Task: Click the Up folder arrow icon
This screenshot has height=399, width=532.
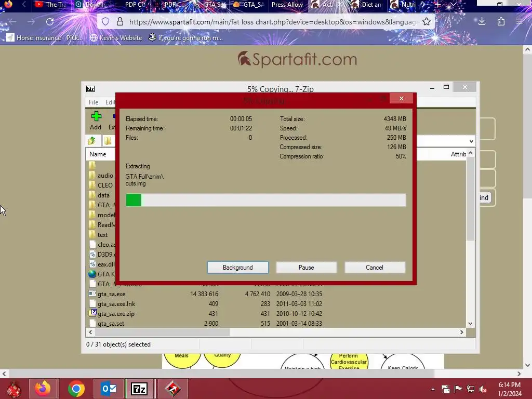Action: pos(92,140)
